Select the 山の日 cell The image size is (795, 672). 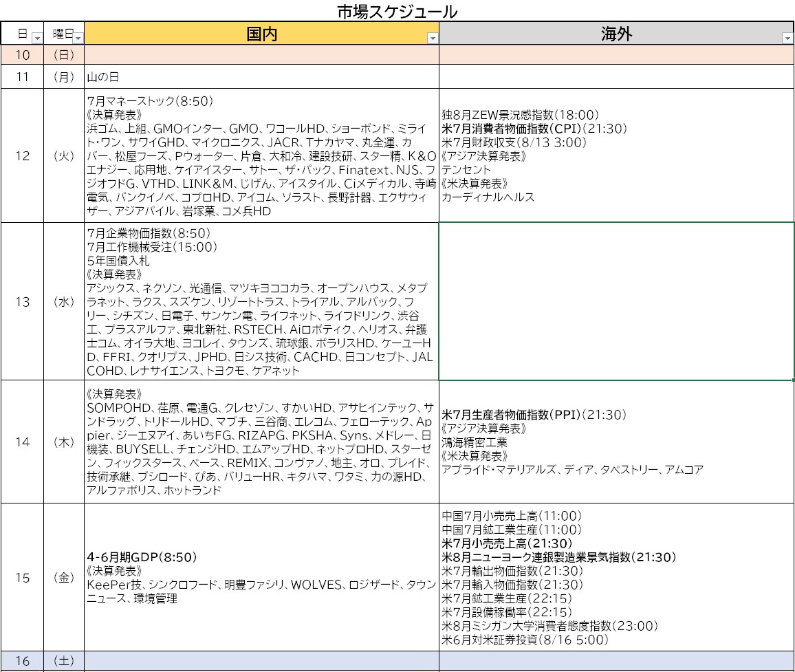point(261,76)
